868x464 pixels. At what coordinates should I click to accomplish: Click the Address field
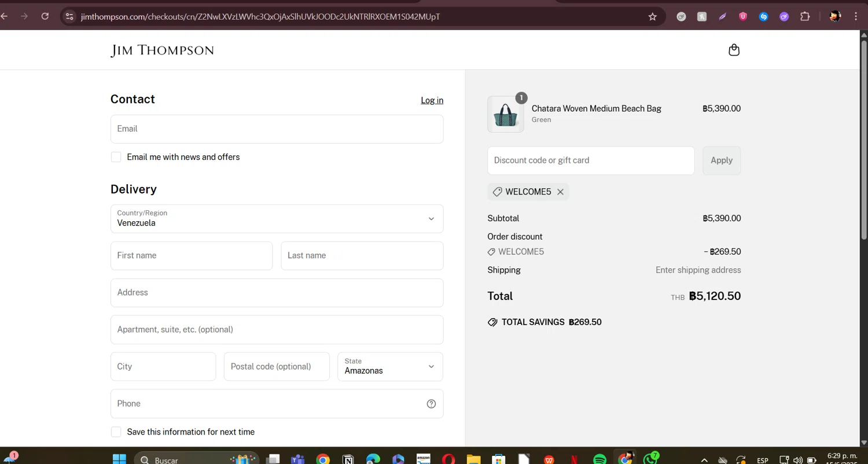[277, 293]
